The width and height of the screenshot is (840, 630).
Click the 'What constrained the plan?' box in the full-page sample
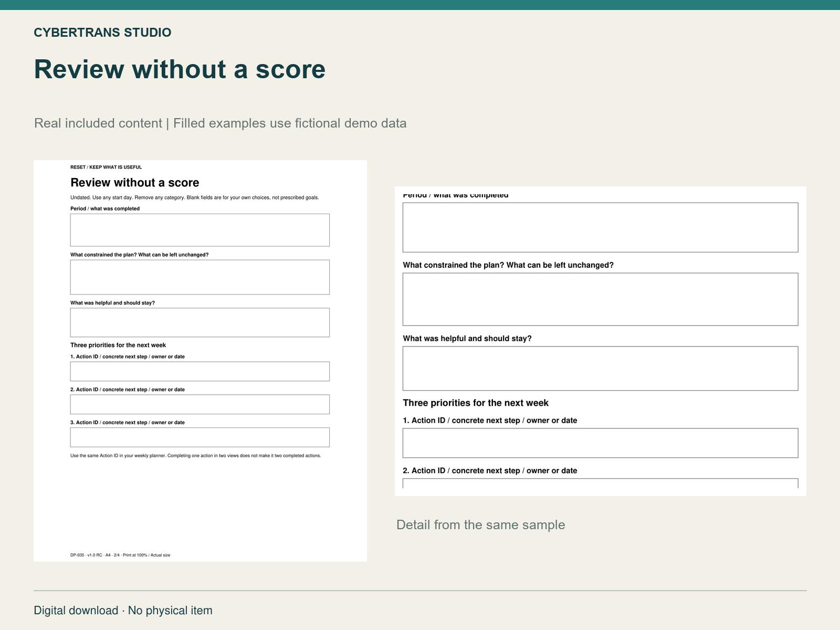click(200, 277)
